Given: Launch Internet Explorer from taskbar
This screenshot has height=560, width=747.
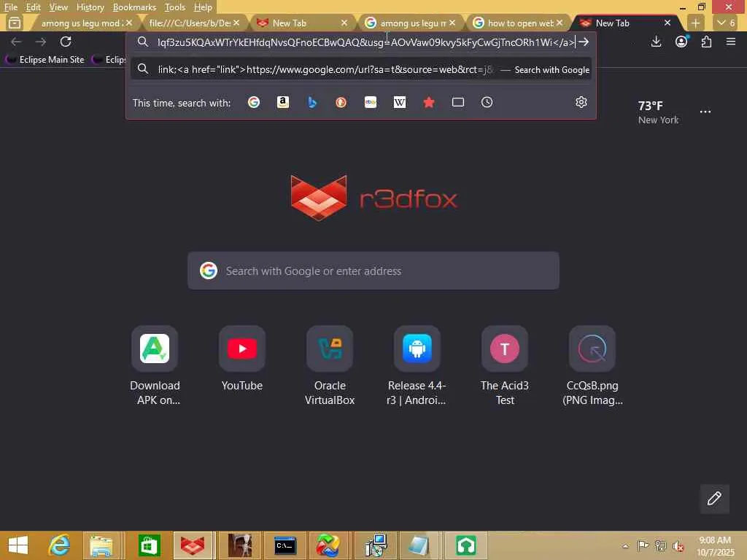Looking at the screenshot, I should [x=60, y=545].
